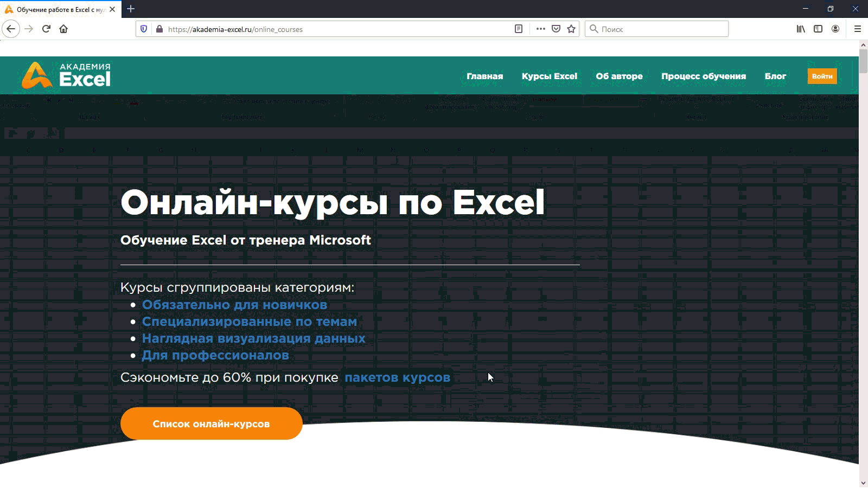Save page to Pocket icon
868x488 pixels.
point(556,29)
